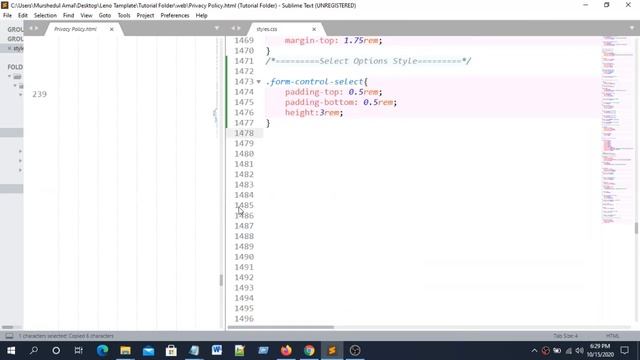Viewport: 640px width, 360px height.
Task: Open the View menu
Action: (86, 16)
